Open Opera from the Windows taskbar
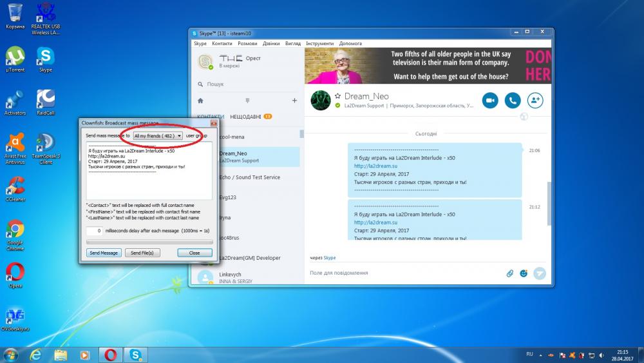Screen dimensions: 644x363 (x=109, y=355)
